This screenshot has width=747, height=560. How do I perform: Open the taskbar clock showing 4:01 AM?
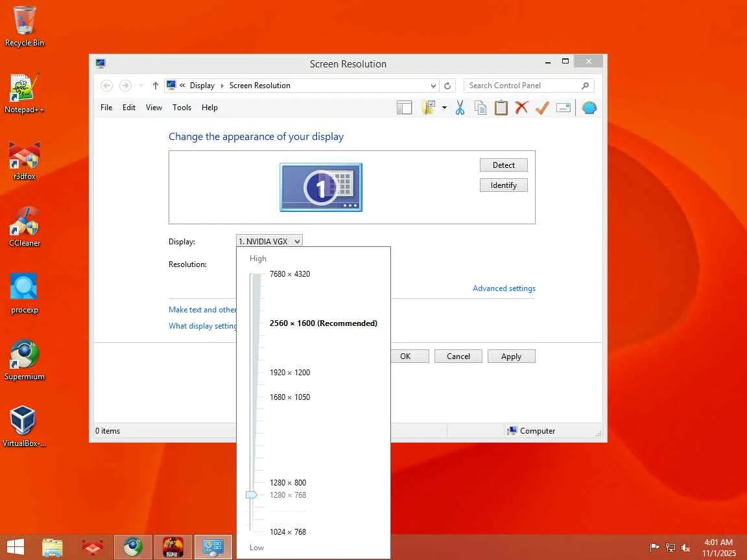tap(718, 548)
